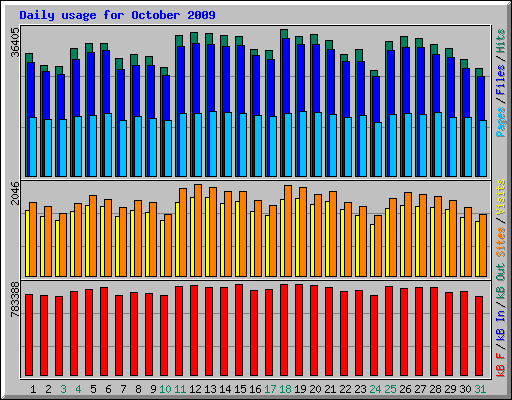
Task: Pick day 9 axis label
Action: (153, 389)
